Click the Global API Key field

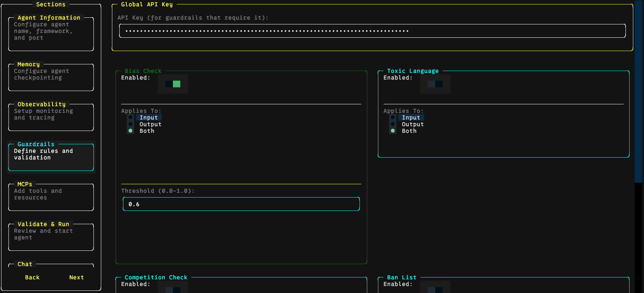coord(372,31)
